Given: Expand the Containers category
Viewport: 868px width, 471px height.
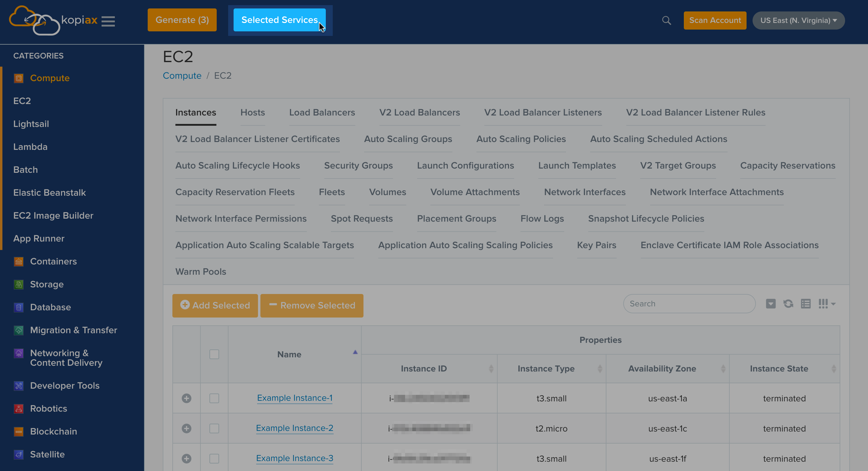Looking at the screenshot, I should point(53,262).
